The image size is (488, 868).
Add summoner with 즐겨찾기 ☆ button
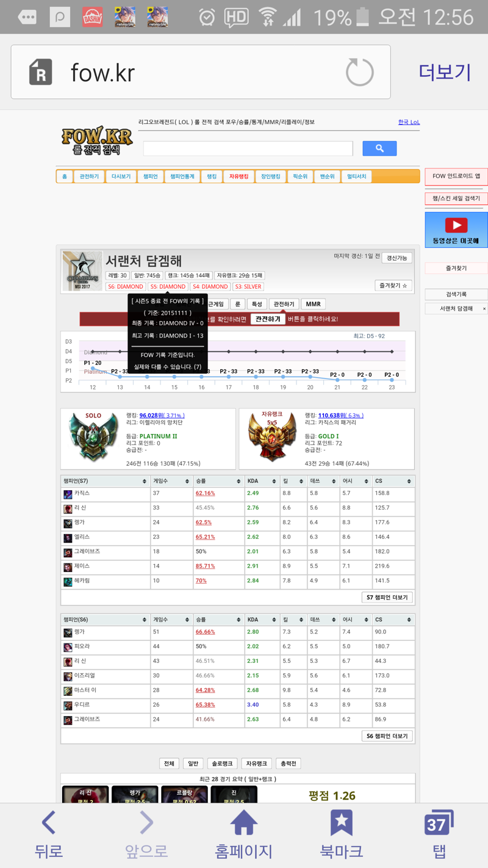[393, 286]
